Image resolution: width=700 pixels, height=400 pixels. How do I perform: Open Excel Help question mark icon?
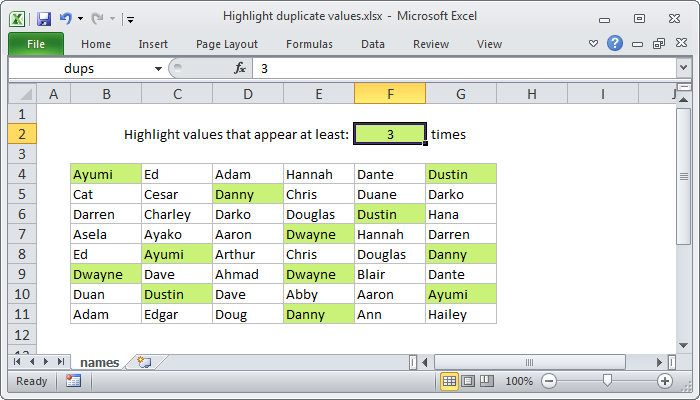pyautogui.click(x=615, y=44)
